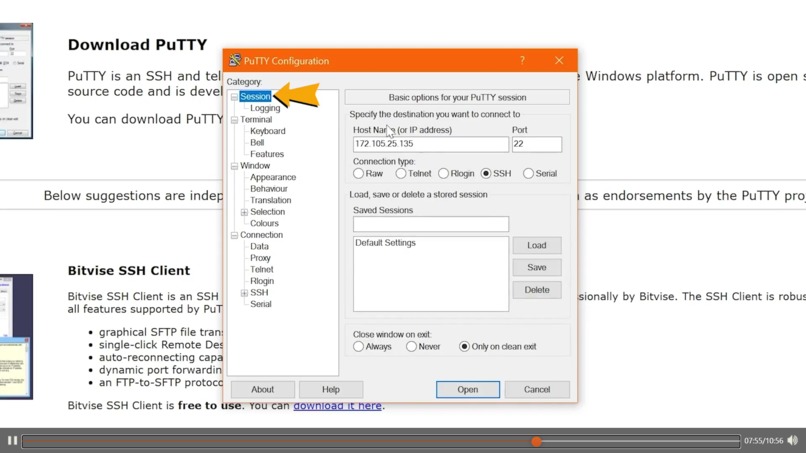Collapse the Window tree node
The image size is (806, 453).
pyautogui.click(x=234, y=166)
